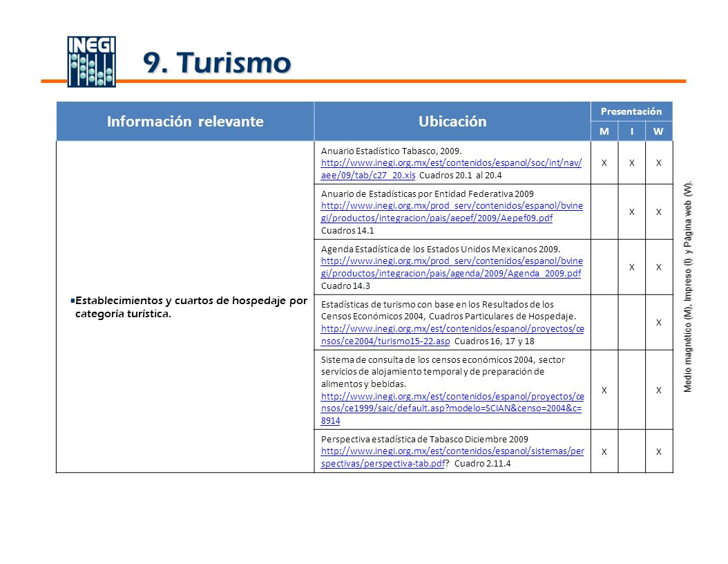Click the W column X for Agenda Estadística row
Image resolution: width=728 pixels, height=564 pixels.
tap(658, 267)
